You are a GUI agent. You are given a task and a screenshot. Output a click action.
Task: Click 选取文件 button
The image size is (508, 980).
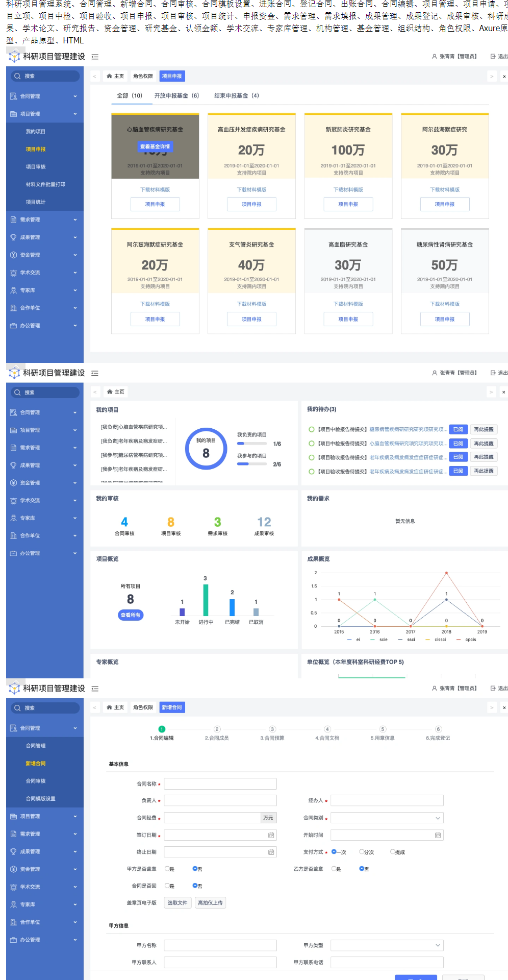pos(177,903)
